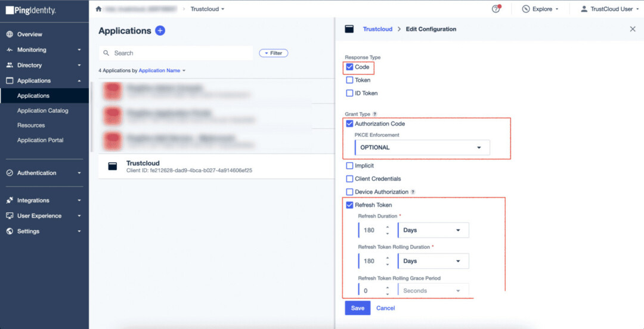This screenshot has height=329, width=644.
Task: Open the TrustCloud User account menu
Action: point(609,9)
